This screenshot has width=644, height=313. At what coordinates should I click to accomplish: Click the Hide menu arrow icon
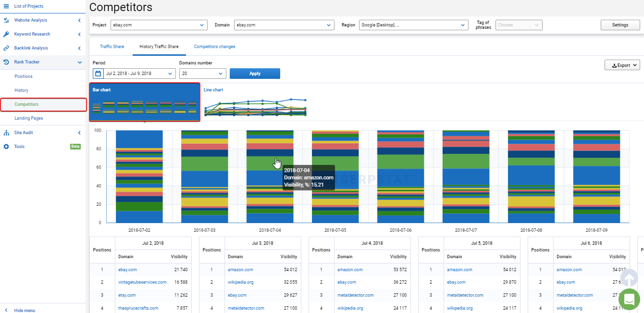[6, 311]
